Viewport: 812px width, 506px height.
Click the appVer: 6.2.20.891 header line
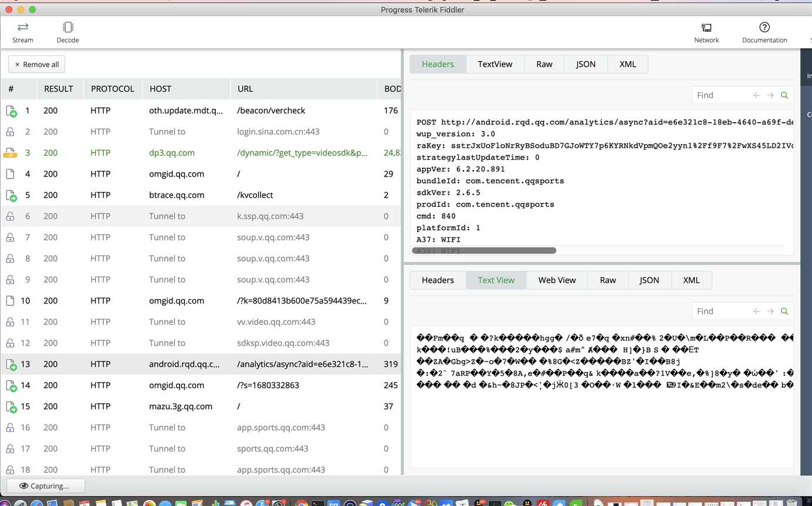pyautogui.click(x=461, y=169)
